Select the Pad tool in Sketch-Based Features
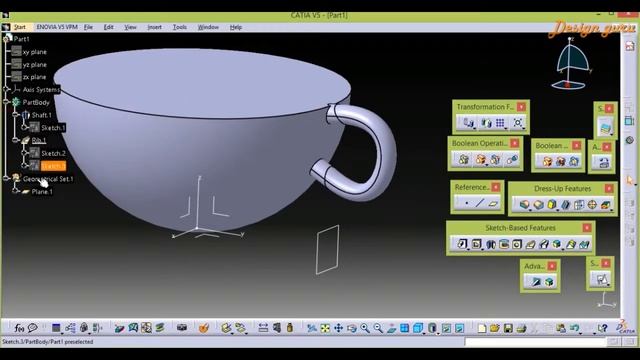Image resolution: width=640 pixels, height=360 pixels. click(462, 244)
